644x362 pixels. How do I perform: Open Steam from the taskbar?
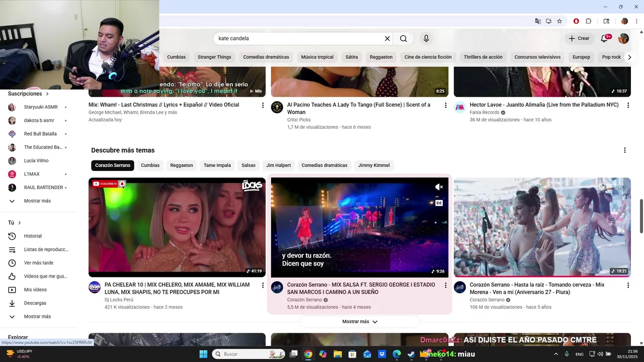tap(411, 354)
